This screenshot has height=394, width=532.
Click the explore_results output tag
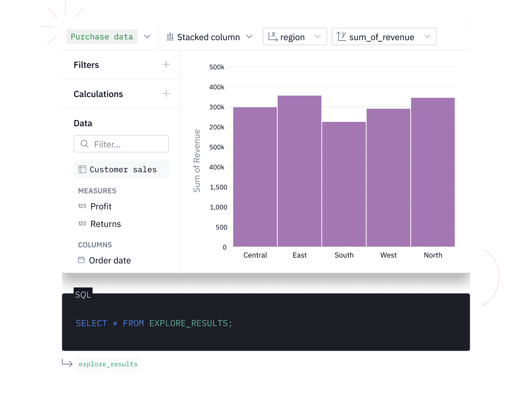(x=108, y=364)
